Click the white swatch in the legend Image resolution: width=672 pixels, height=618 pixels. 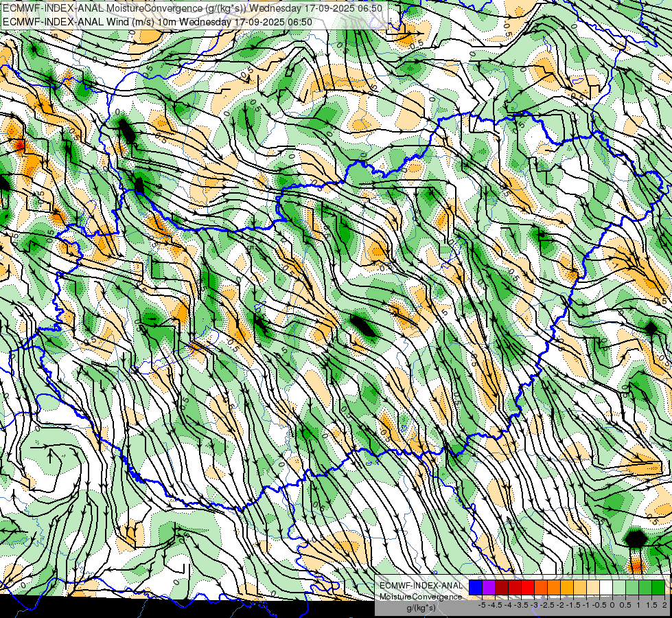coord(606,588)
